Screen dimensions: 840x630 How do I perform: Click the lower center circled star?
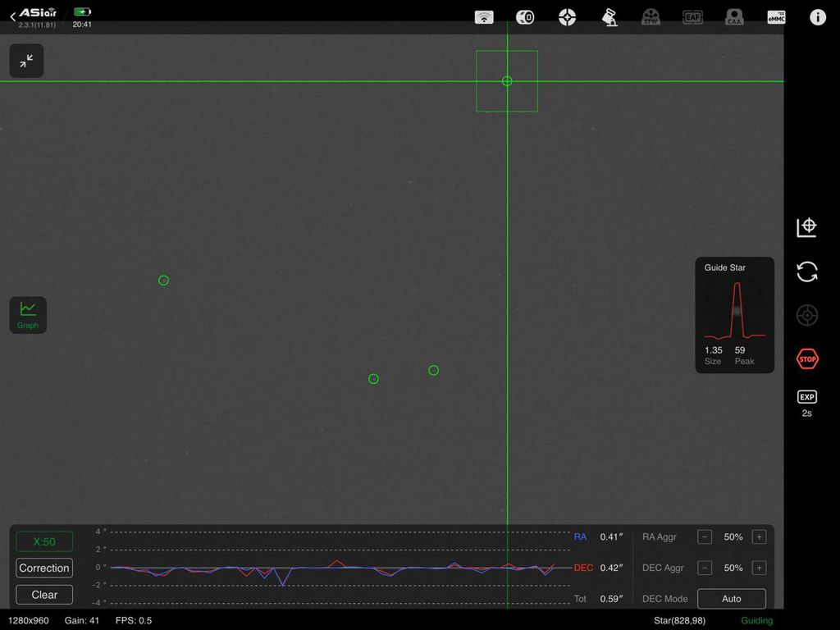pyautogui.click(x=373, y=379)
